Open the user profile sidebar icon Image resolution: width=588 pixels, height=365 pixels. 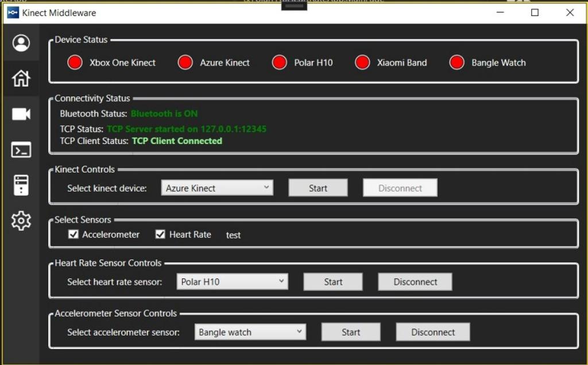coord(21,44)
